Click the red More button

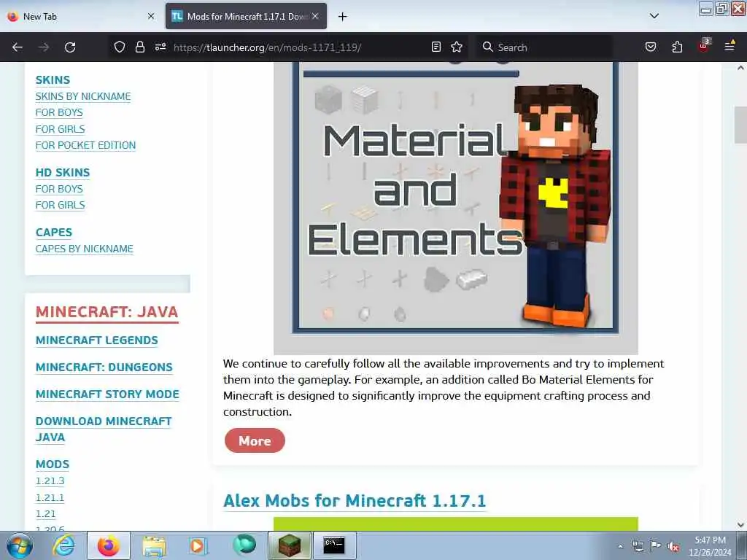pyautogui.click(x=255, y=441)
